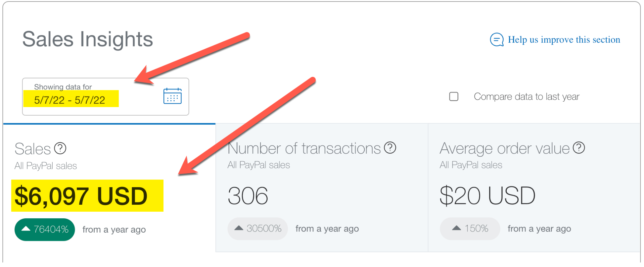Click the 150% change badge
The image size is (644, 267).
(470, 229)
